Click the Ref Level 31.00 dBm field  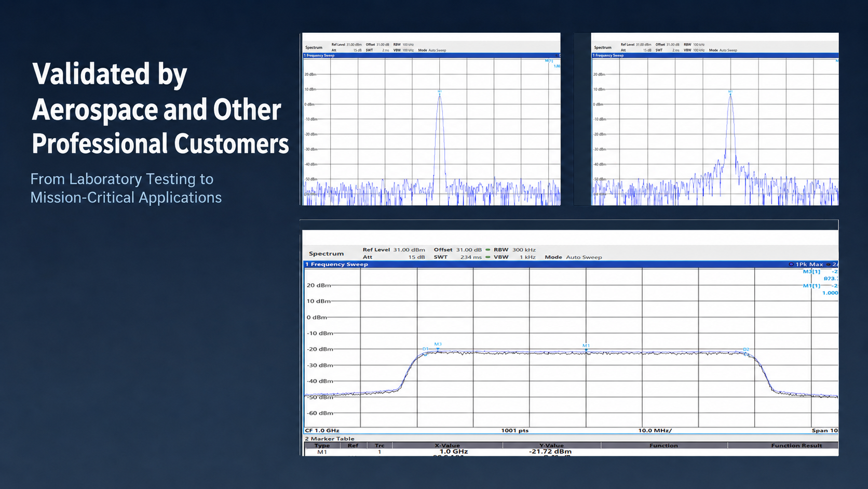[394, 250]
